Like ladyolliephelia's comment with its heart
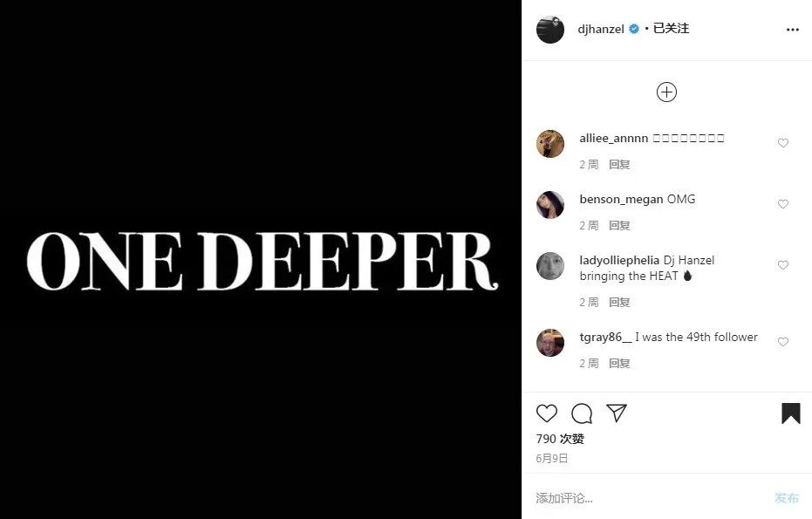This screenshot has height=519, width=812. pos(783,265)
